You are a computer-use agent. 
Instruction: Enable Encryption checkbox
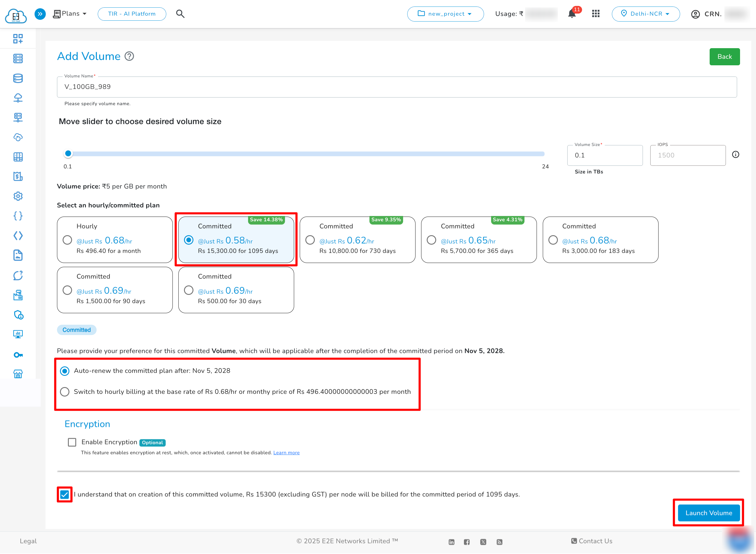72,442
